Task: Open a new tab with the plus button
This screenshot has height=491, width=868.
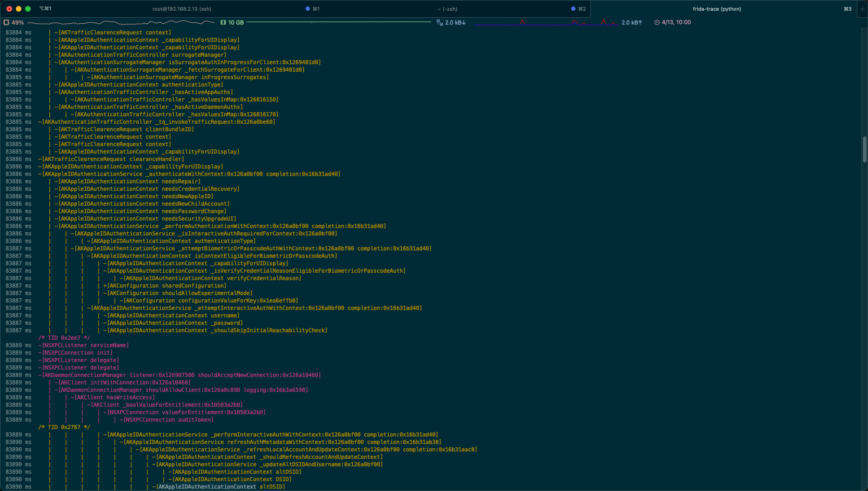Action: pos(862,9)
